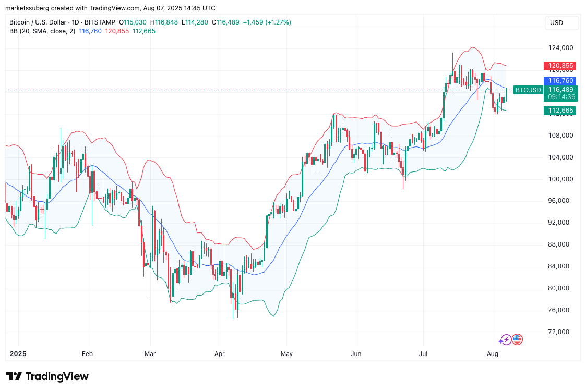Screen dimensions: 586x392
Task: Click the green 112,665 lower band label
Action: coord(561,111)
